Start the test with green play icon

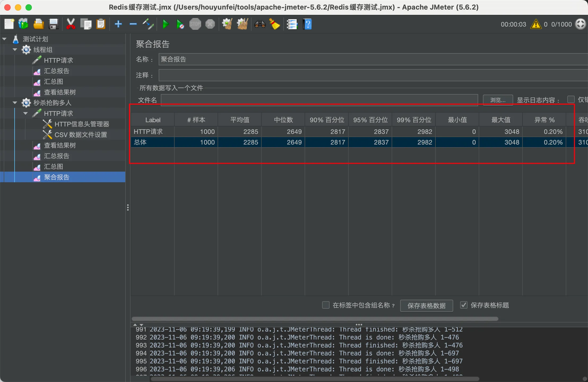tap(166, 24)
